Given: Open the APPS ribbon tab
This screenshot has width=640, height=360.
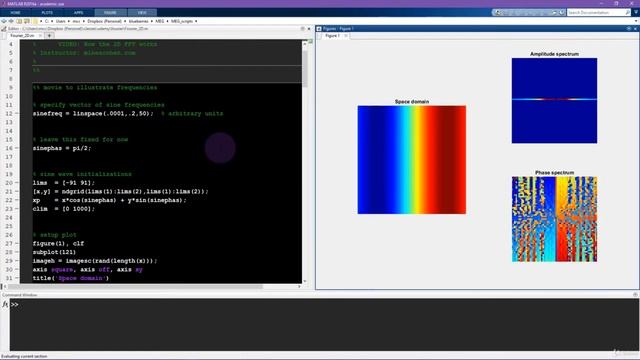Looking at the screenshot, I should click(78, 13).
